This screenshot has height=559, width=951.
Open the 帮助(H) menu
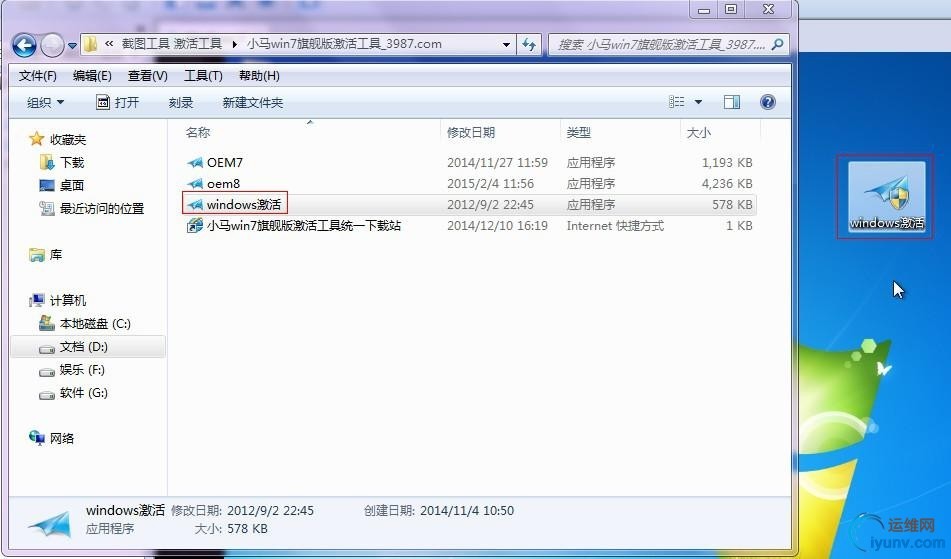[259, 76]
